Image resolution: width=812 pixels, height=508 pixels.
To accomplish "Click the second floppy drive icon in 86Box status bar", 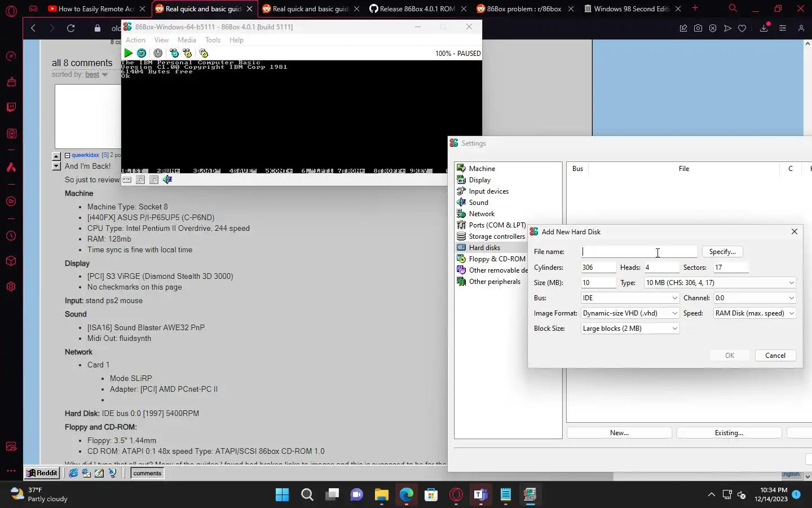I will point(154,179).
